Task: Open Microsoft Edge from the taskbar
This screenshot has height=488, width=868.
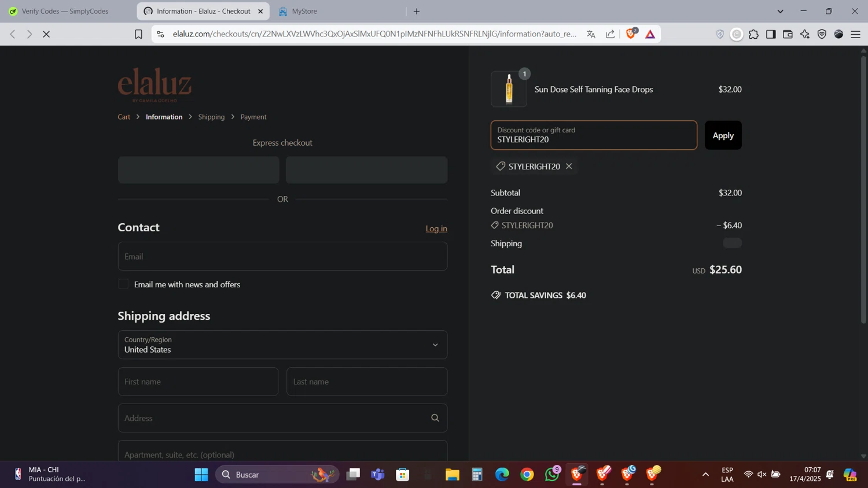Action: coord(502,475)
